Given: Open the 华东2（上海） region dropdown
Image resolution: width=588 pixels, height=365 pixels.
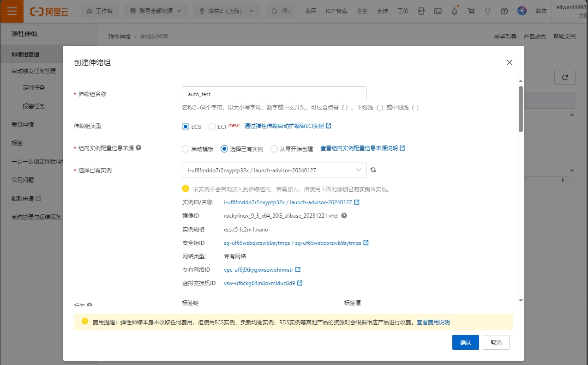Looking at the screenshot, I should pos(226,11).
